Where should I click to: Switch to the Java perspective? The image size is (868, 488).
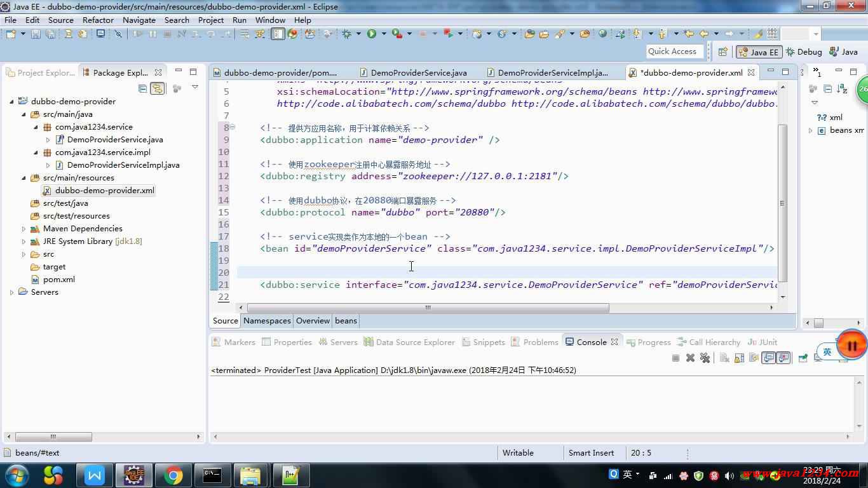pos(844,52)
